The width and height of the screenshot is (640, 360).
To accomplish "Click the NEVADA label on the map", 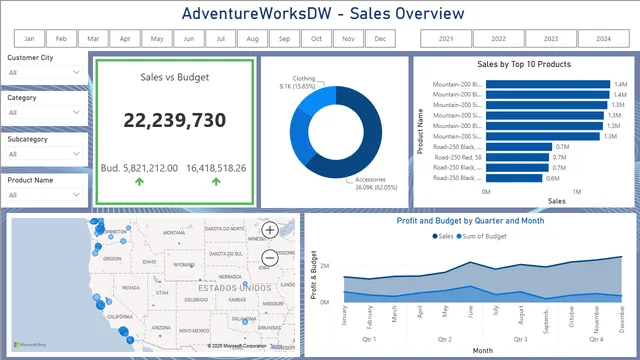I will (x=131, y=288).
